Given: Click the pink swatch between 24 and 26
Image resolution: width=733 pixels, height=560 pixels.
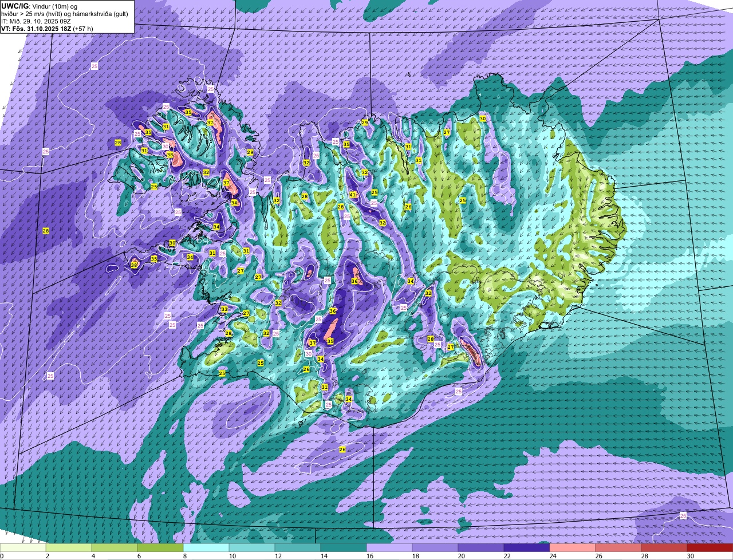Looking at the screenshot, I should click(573, 548).
